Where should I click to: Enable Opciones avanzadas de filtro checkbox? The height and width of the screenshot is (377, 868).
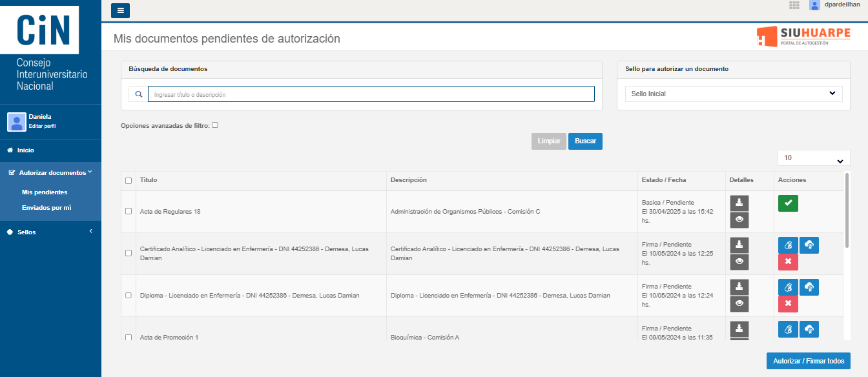(x=216, y=125)
